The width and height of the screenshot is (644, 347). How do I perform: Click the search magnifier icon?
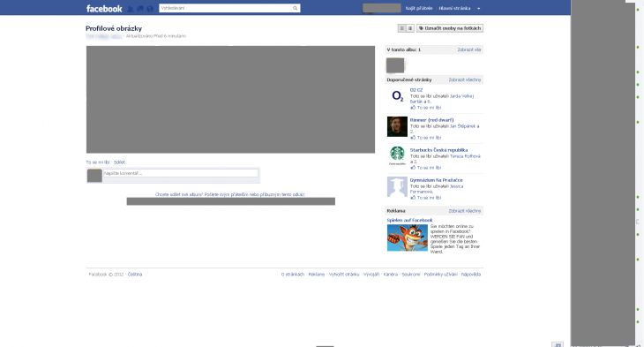point(295,8)
